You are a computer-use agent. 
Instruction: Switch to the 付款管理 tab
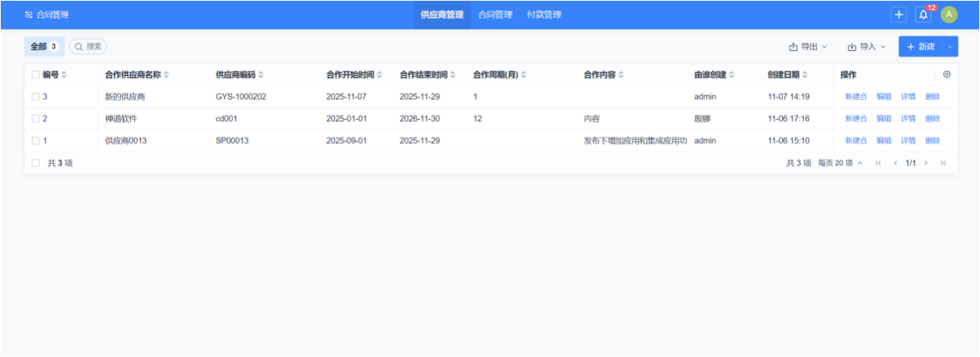click(543, 15)
